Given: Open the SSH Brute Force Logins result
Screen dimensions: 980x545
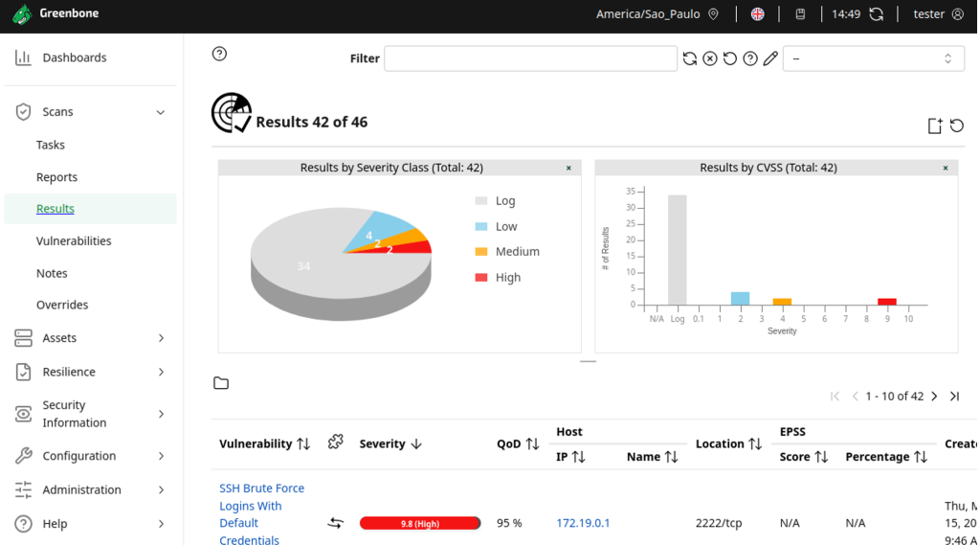Looking at the screenshot, I should pos(261,513).
